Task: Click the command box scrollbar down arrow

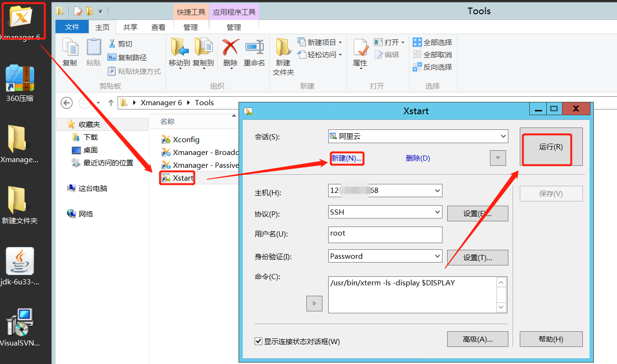Action: 502,308
